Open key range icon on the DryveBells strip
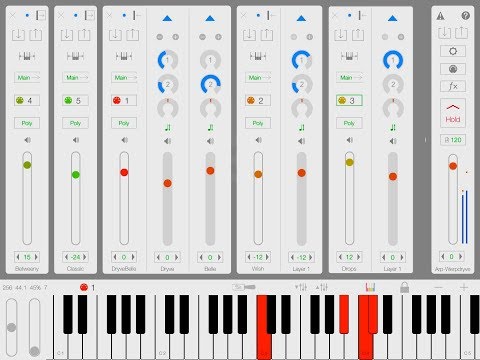This screenshot has height=360, width=480. pyautogui.click(x=124, y=56)
